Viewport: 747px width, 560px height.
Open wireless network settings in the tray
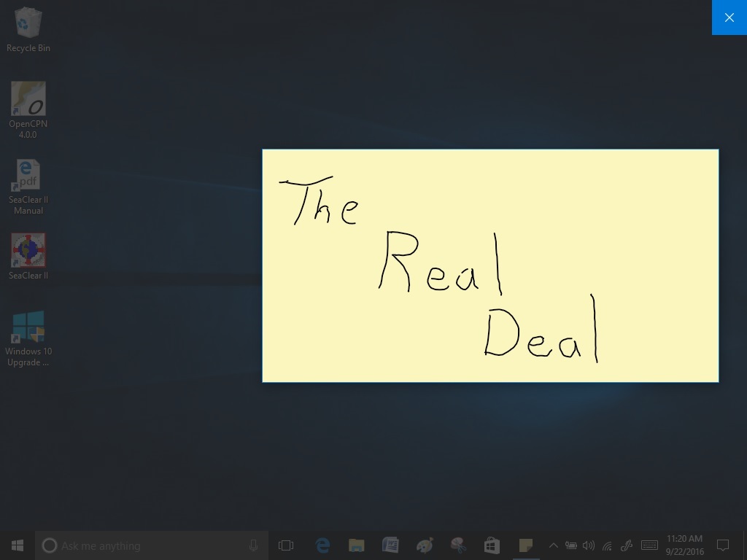tap(607, 545)
